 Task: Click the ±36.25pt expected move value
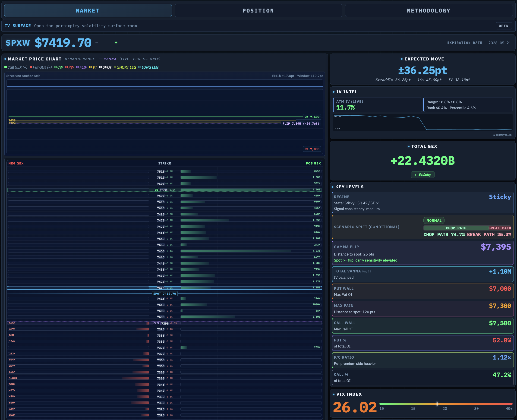[422, 70]
